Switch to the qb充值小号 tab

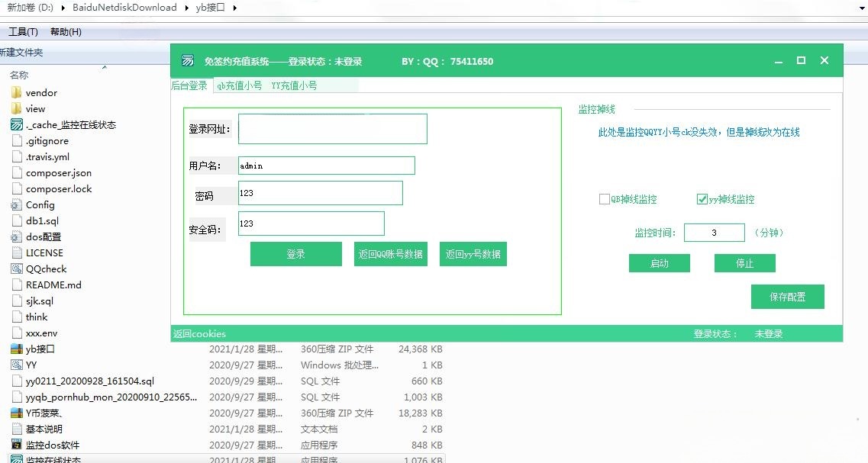(240, 85)
